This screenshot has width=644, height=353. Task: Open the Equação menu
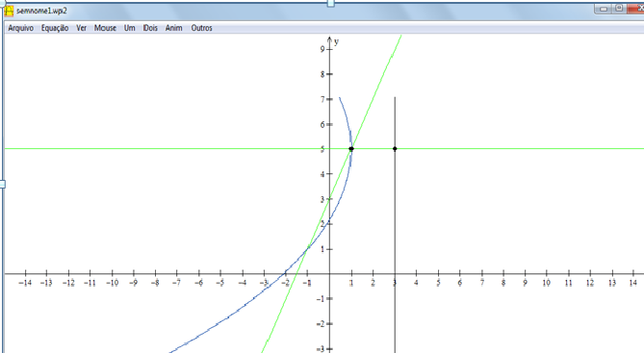pos(55,28)
